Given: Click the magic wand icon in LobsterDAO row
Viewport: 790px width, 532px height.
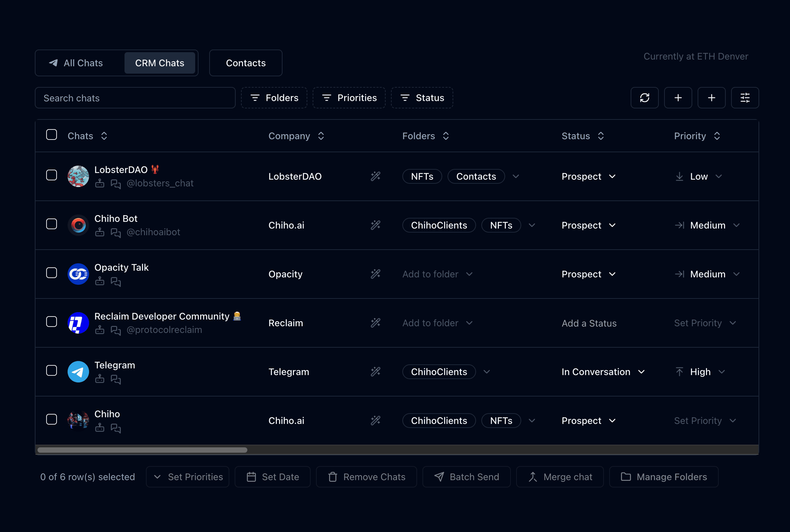Looking at the screenshot, I should tap(375, 176).
